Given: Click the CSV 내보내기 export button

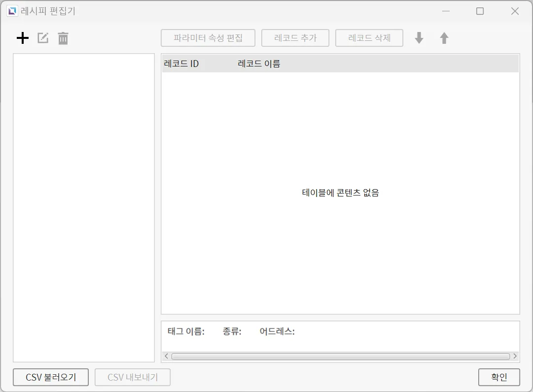Looking at the screenshot, I should tap(133, 377).
